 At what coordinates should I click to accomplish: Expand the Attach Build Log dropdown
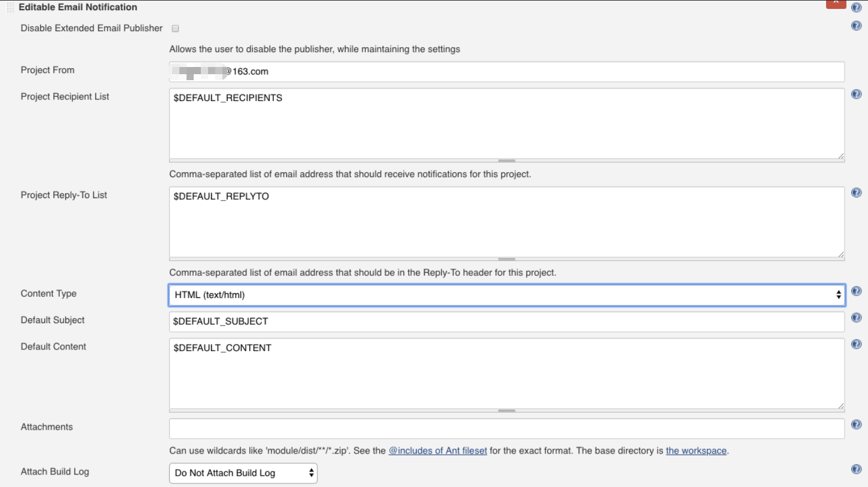[x=243, y=473]
